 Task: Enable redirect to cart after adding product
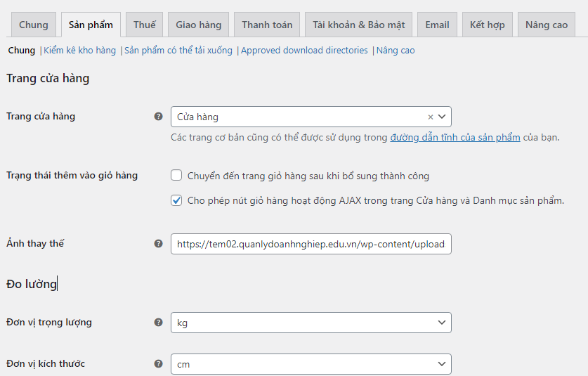click(x=177, y=176)
